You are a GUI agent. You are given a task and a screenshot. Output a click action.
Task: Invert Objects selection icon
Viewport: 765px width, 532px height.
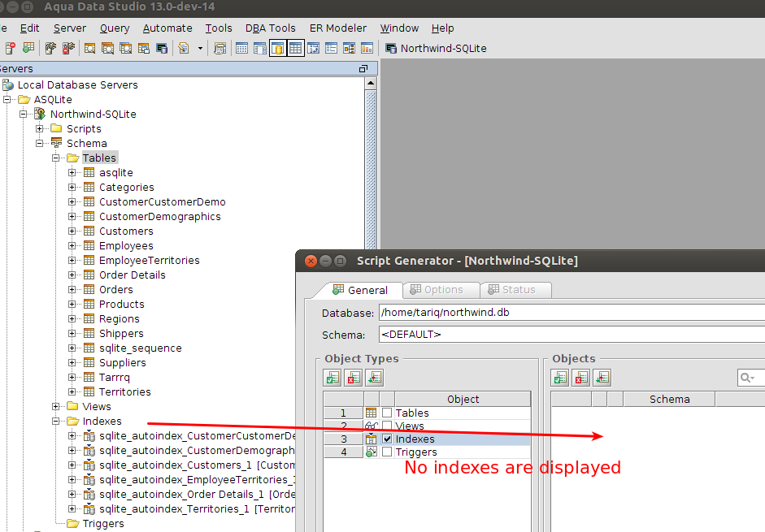(x=602, y=378)
